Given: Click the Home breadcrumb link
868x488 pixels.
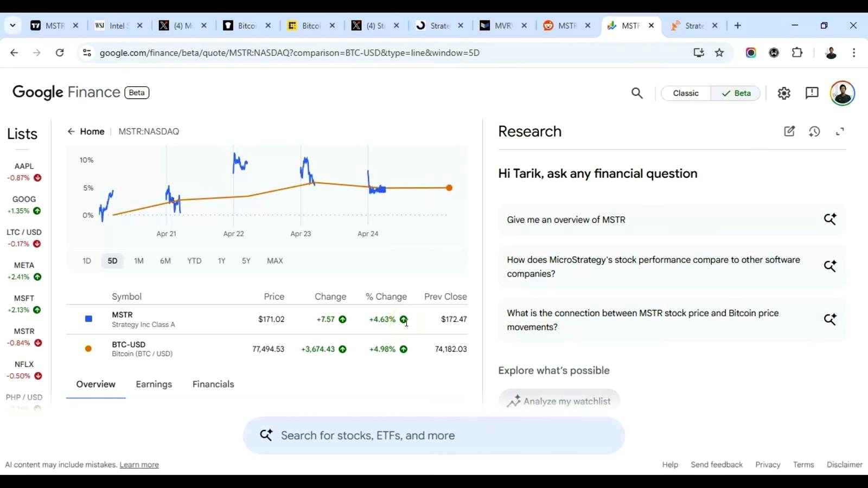Looking at the screenshot, I should pyautogui.click(x=92, y=131).
